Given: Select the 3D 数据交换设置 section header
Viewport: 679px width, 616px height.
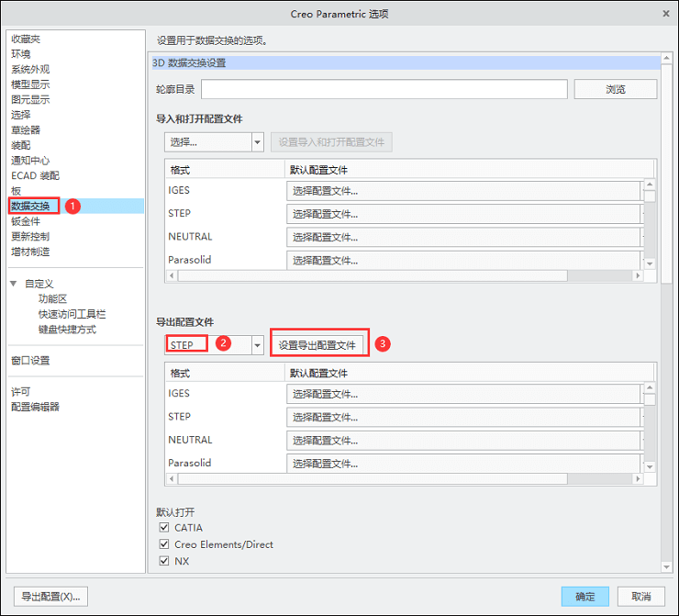Looking at the screenshot, I should pyautogui.click(x=406, y=62).
